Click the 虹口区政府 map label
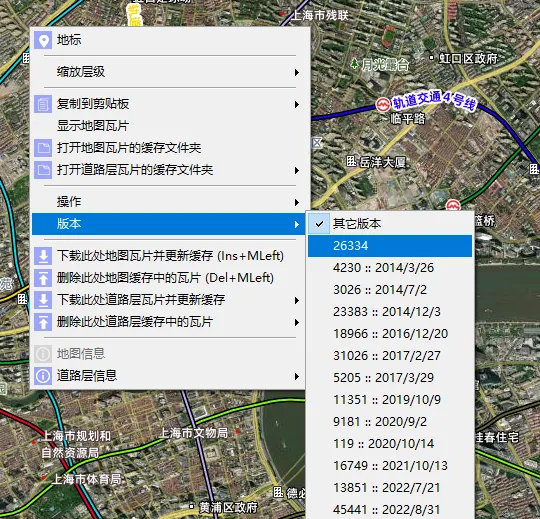 pos(468,59)
